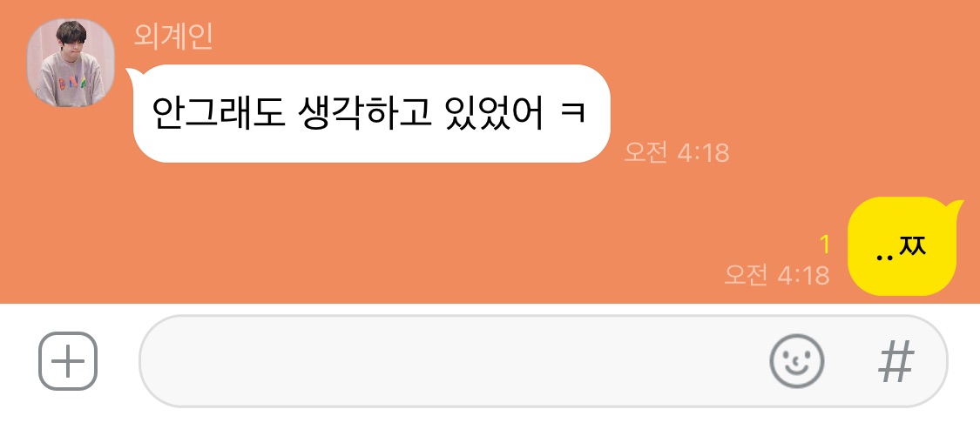The height and width of the screenshot is (436, 980).
Task: Click the pointed tail of white bubble
Action: click(132, 74)
